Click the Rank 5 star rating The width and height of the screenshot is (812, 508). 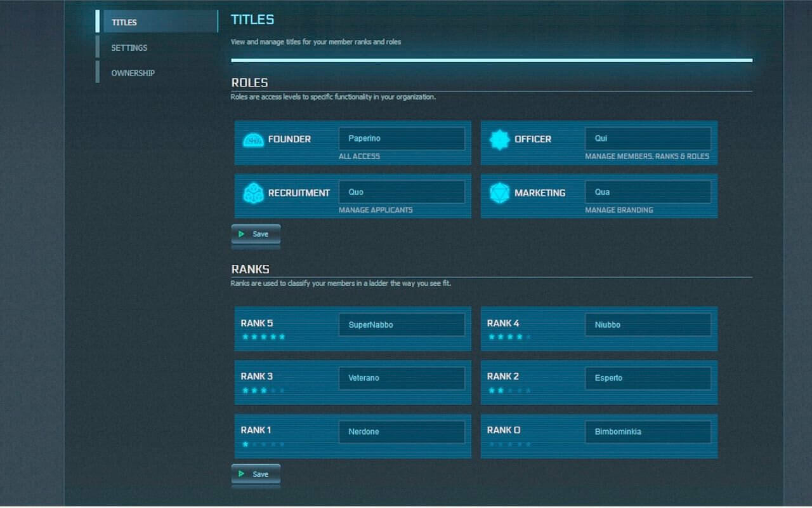(x=264, y=337)
